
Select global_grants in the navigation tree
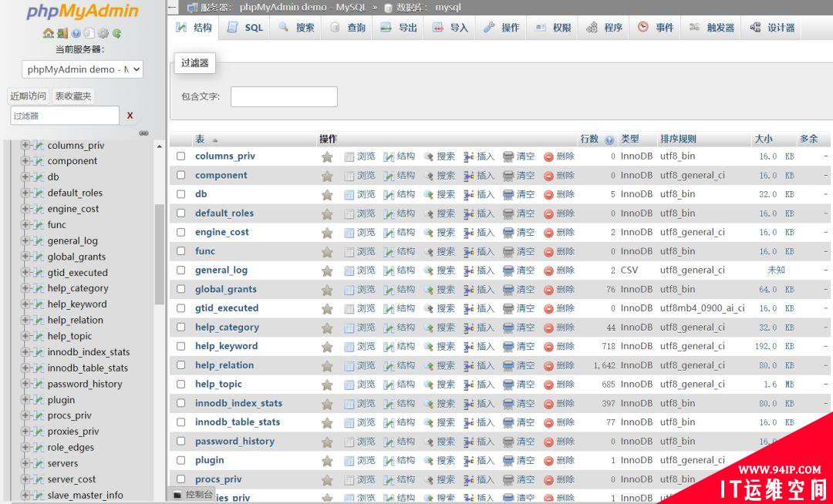click(x=76, y=257)
